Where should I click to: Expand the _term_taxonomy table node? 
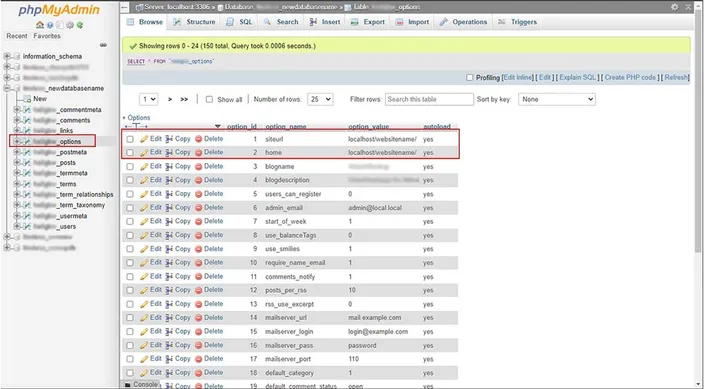(x=17, y=205)
